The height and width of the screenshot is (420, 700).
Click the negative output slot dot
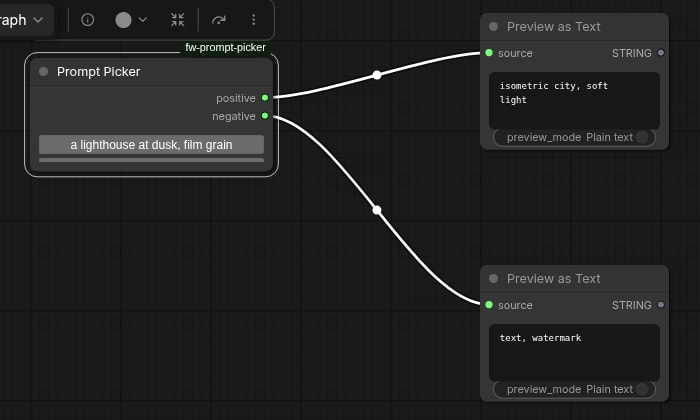pos(265,116)
